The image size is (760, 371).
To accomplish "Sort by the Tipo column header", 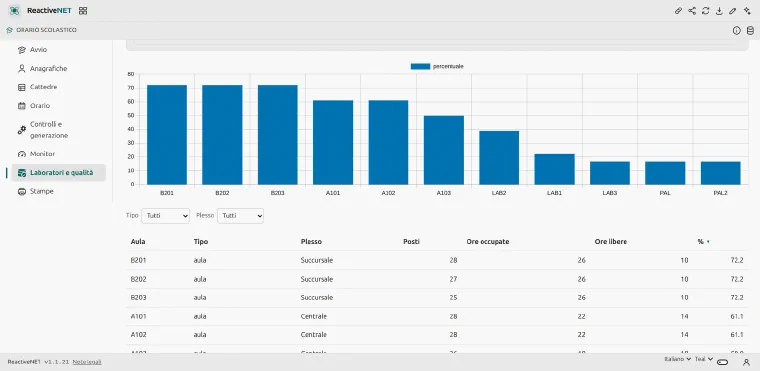I will click(201, 242).
